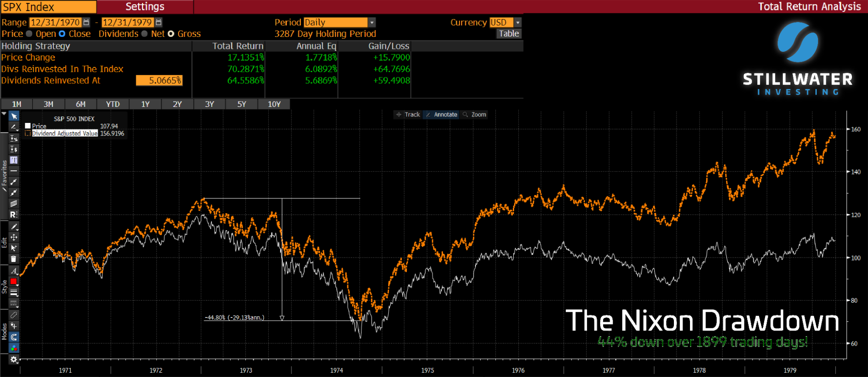The image size is (868, 377).
Task: Toggle the multicolor circles mode icon
Action: [x=14, y=347]
